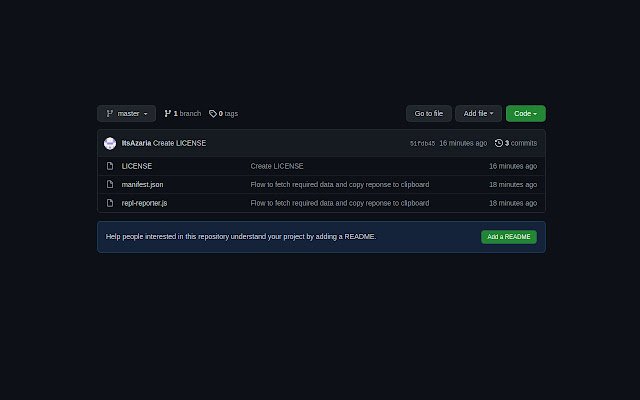Click the 18 minutes ago text in repl-reporter.js row
The height and width of the screenshot is (400, 640).
[x=513, y=203]
